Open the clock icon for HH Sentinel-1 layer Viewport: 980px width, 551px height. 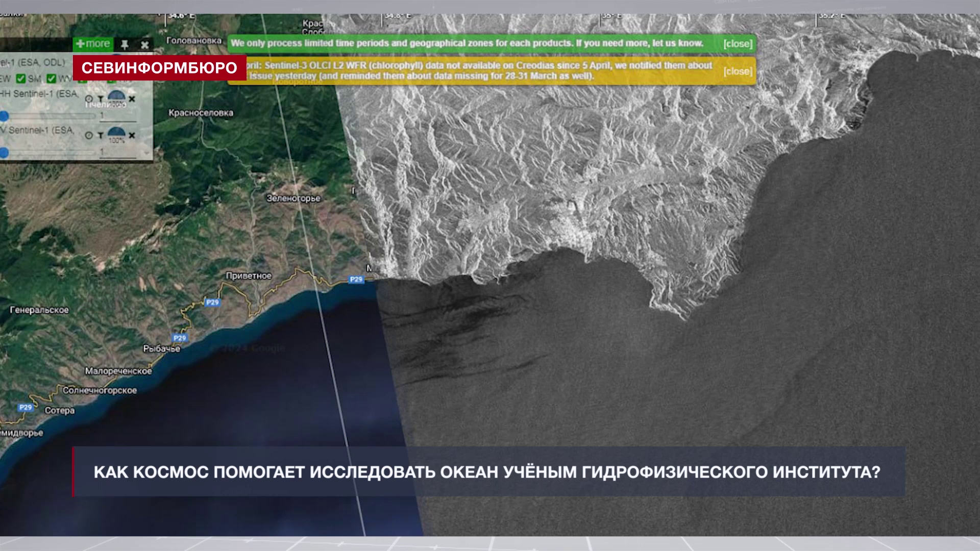(x=89, y=98)
